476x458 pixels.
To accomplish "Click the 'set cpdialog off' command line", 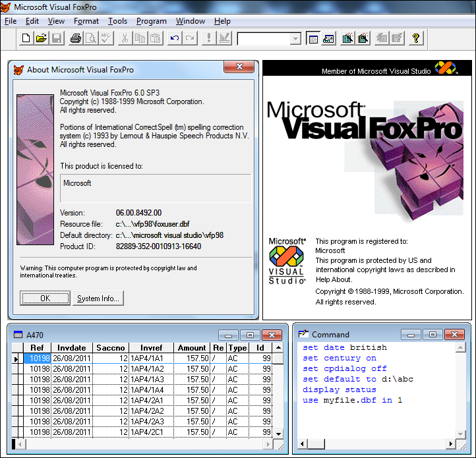I will click(x=345, y=369).
